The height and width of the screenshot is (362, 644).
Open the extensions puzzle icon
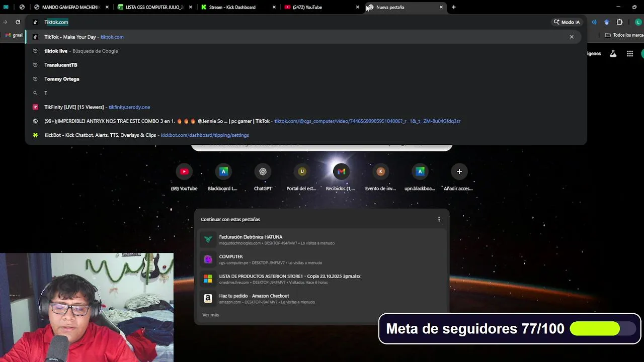click(619, 22)
